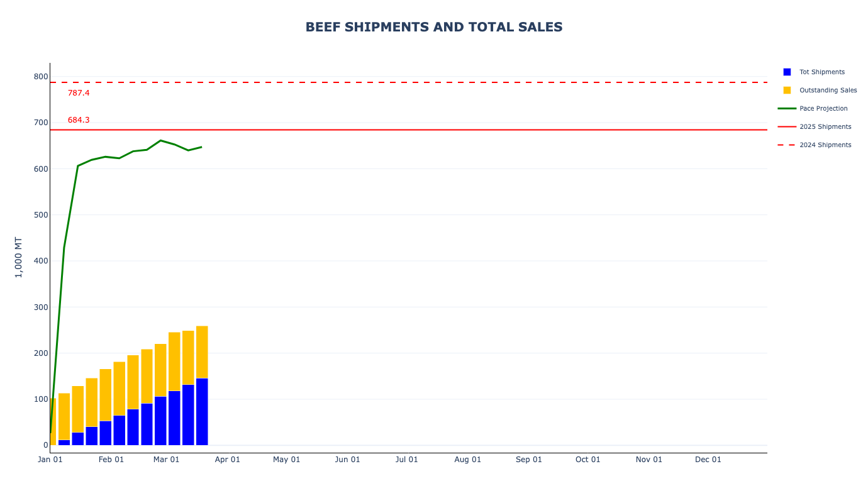Toggle the Tot Shipments legend label
This screenshot has width=868, height=503.
coord(821,72)
